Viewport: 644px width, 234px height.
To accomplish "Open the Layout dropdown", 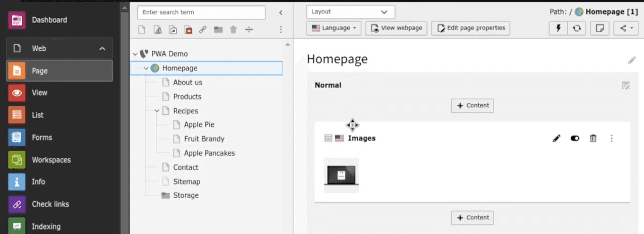I will tap(351, 12).
